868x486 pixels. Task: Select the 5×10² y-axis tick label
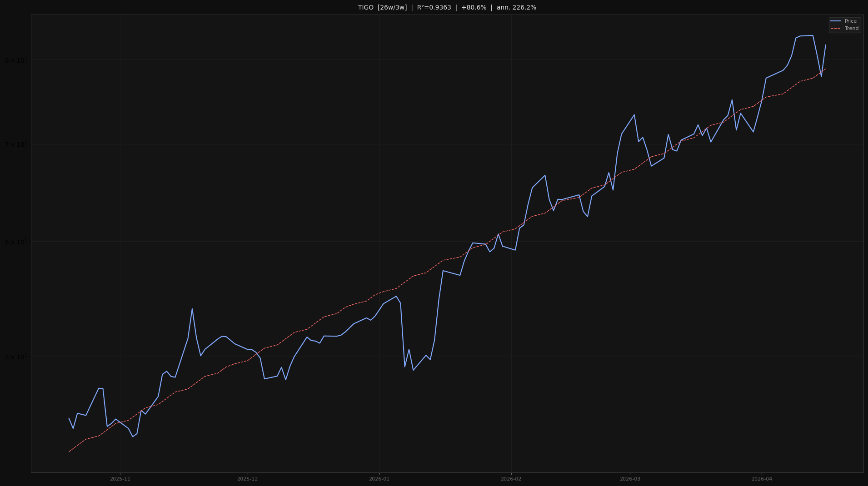click(x=16, y=357)
